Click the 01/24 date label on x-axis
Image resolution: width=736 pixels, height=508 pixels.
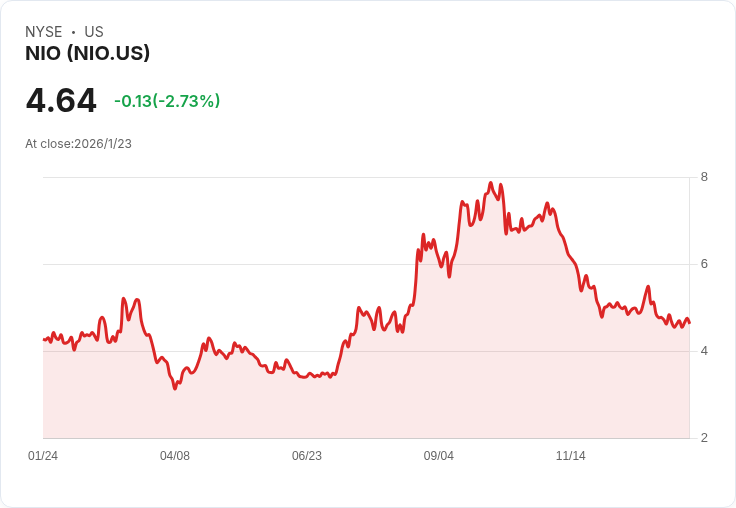point(43,456)
